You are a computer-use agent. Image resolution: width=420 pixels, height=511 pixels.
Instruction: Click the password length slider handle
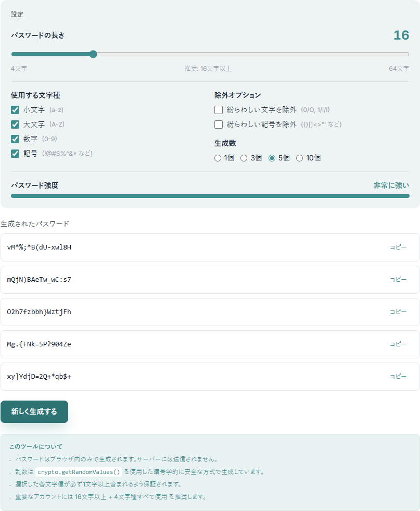(x=93, y=54)
